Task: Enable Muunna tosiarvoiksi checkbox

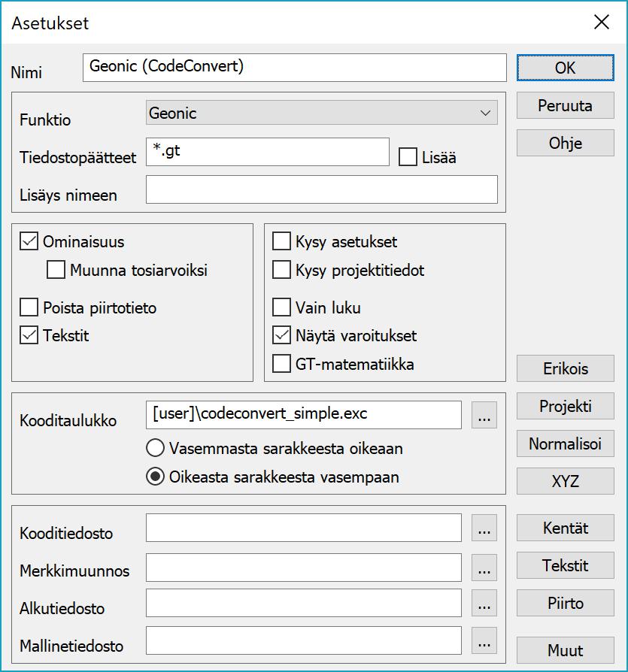Action: pos(56,270)
